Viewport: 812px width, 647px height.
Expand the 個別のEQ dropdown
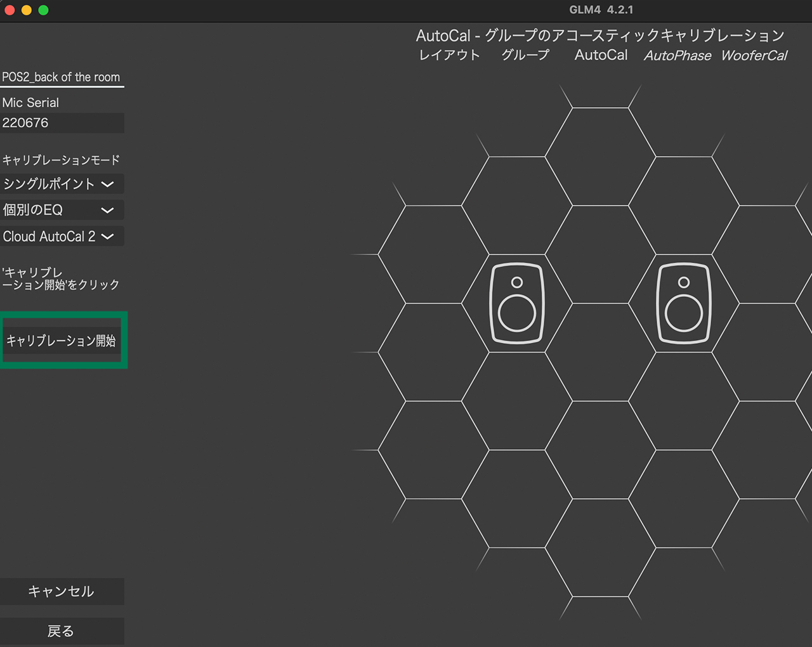pyautogui.click(x=62, y=210)
